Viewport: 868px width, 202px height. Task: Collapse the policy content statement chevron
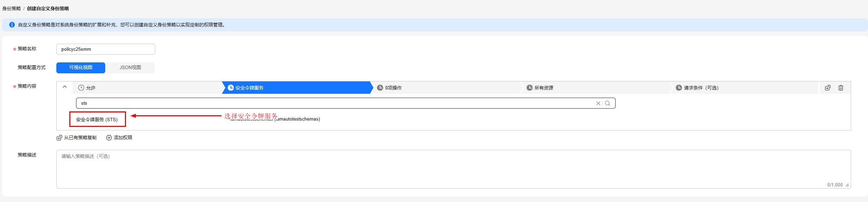point(65,87)
